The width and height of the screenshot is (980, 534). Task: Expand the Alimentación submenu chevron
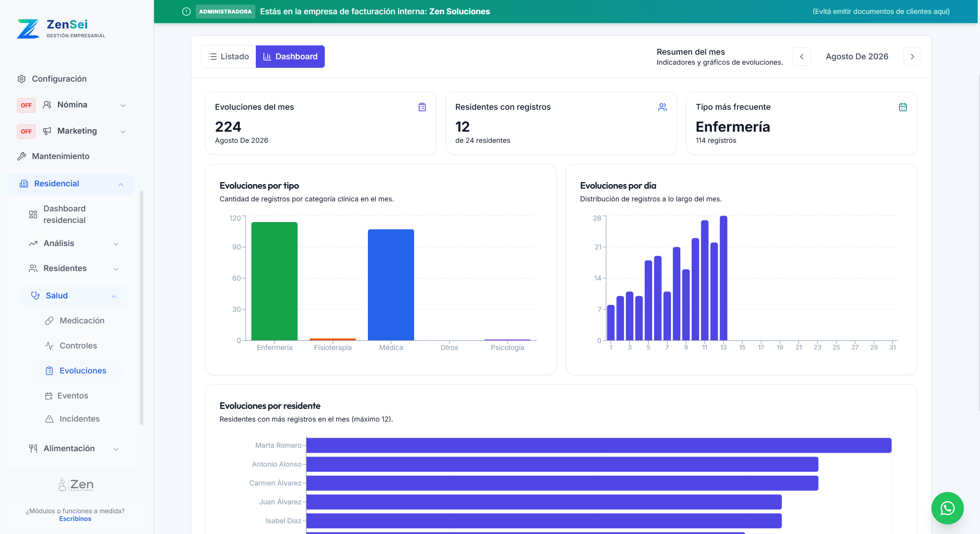tap(116, 449)
